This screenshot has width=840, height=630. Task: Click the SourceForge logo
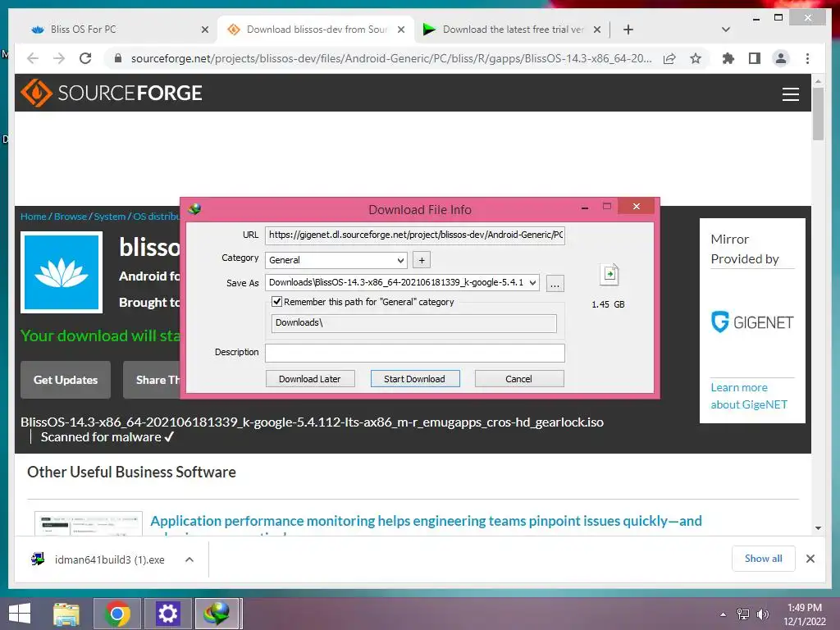pos(112,94)
